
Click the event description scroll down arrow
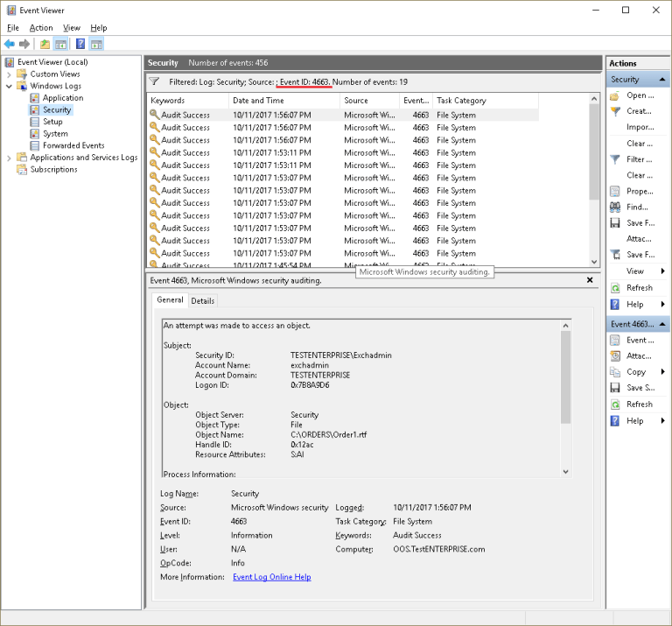[x=566, y=472]
